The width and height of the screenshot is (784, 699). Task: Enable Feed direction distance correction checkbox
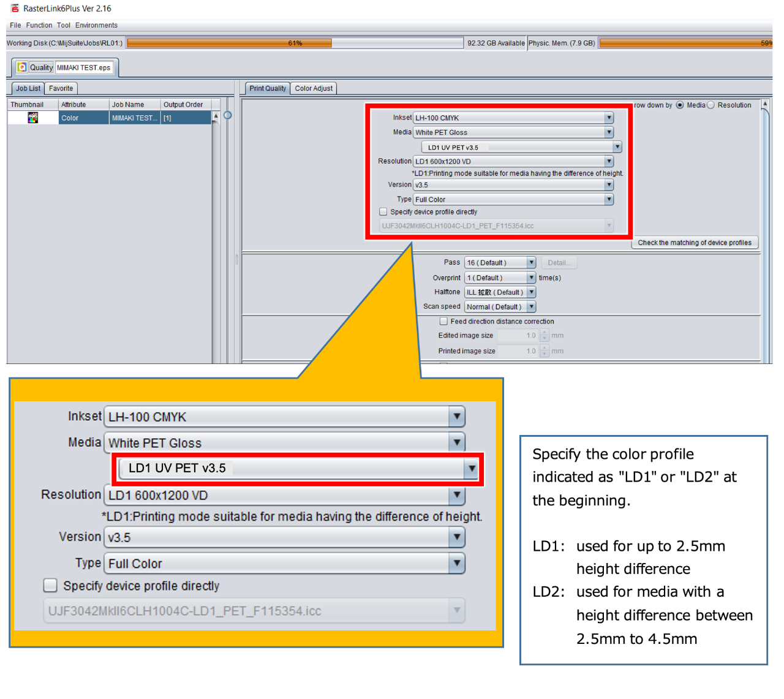tap(443, 321)
